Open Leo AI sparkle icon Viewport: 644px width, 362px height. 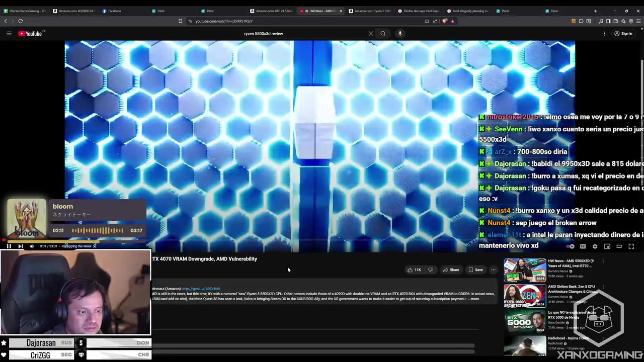pos(623,21)
